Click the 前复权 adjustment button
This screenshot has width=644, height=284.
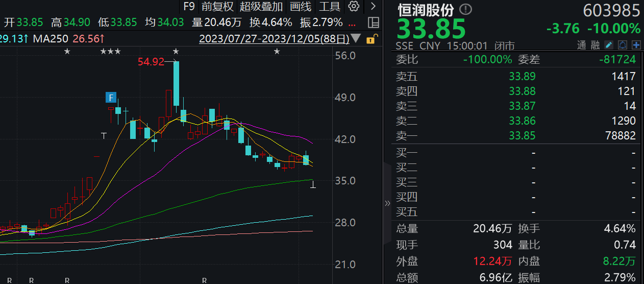(x=217, y=7)
